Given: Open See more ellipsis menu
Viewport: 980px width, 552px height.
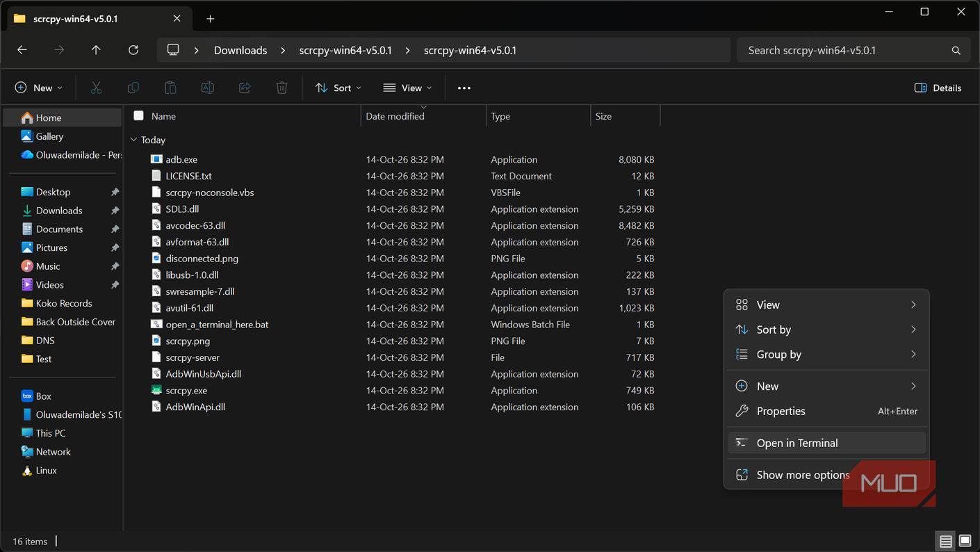Looking at the screenshot, I should (x=464, y=88).
